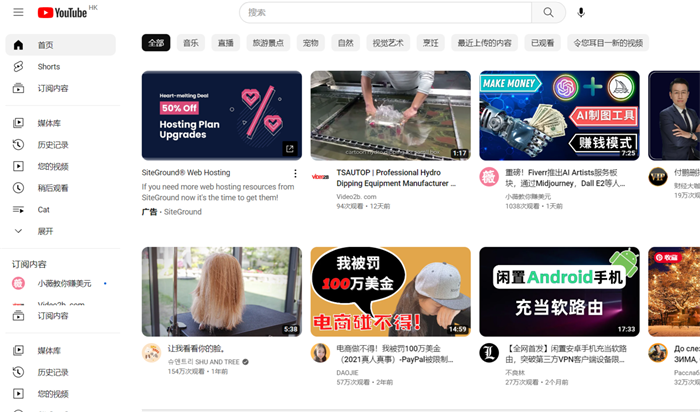Open the 电商碰不得 PayPal video thumbnail
The height and width of the screenshot is (412, 700).
(x=390, y=291)
